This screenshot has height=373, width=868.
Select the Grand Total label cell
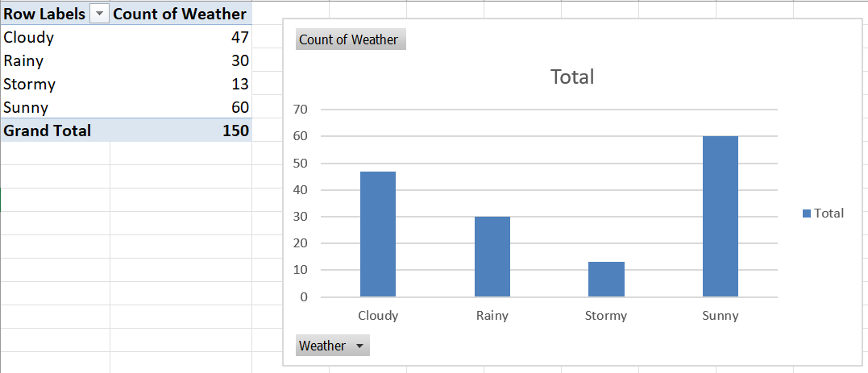[48, 131]
